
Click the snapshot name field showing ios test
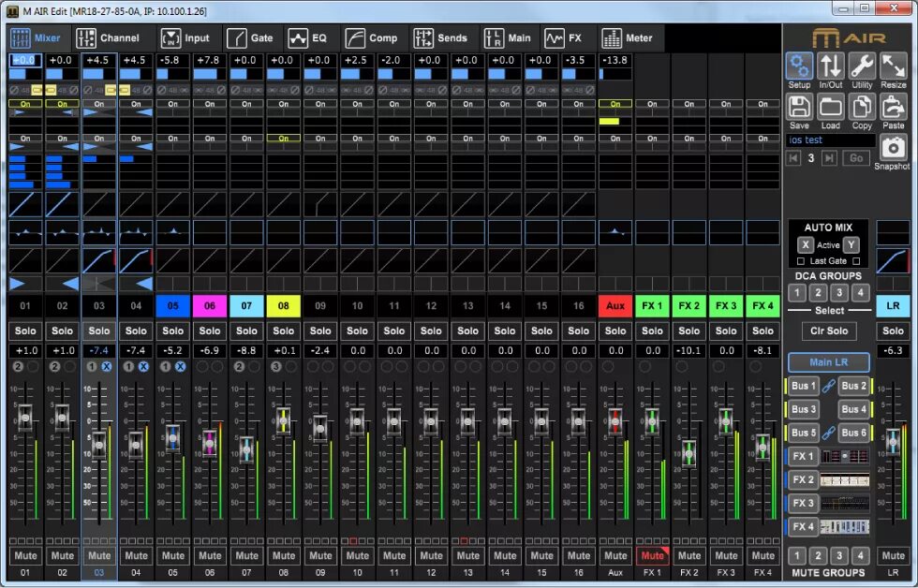[x=829, y=140]
